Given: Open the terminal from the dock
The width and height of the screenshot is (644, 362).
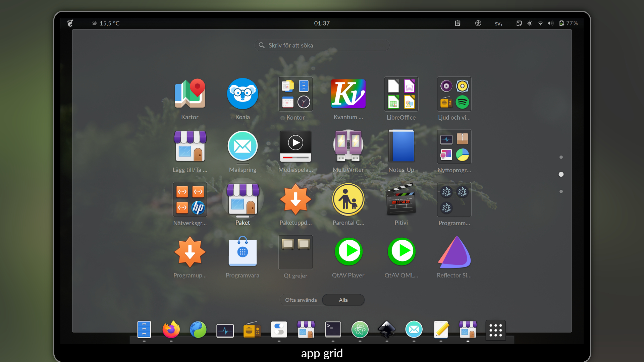Looking at the screenshot, I should point(333,329).
